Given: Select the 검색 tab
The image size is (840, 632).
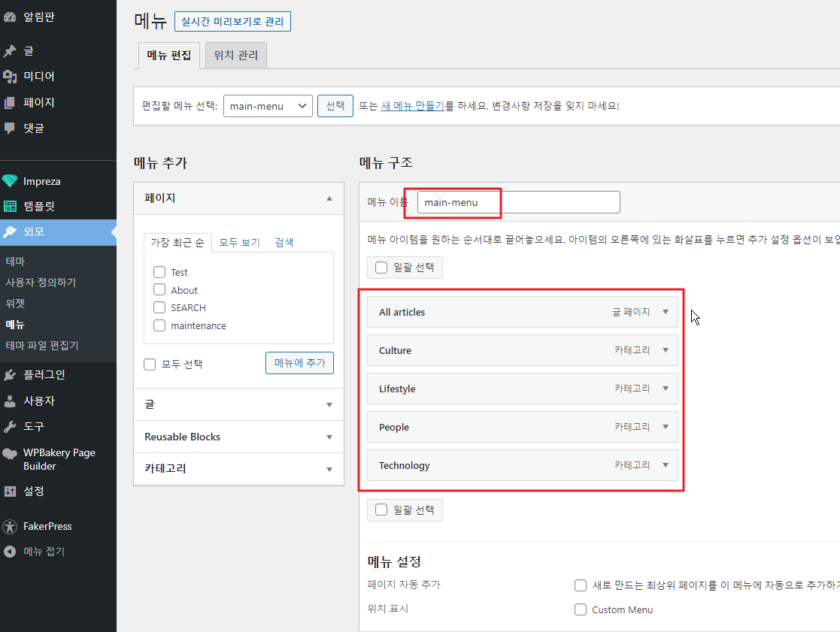Looking at the screenshot, I should coord(284,243).
